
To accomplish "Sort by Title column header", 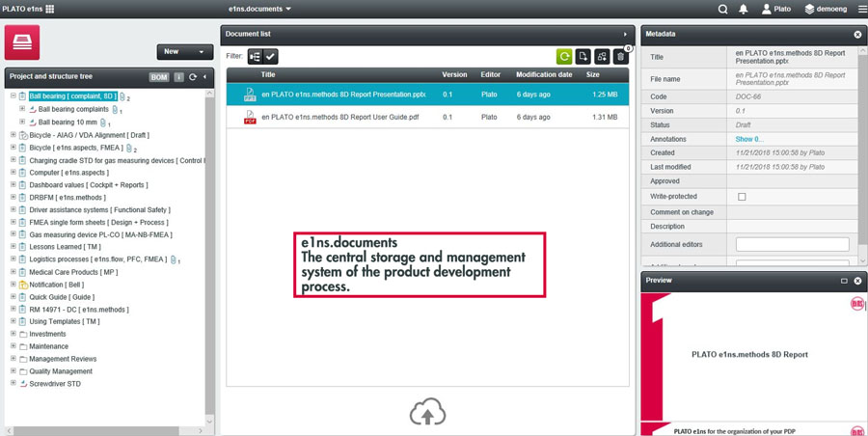I will coord(268,75).
